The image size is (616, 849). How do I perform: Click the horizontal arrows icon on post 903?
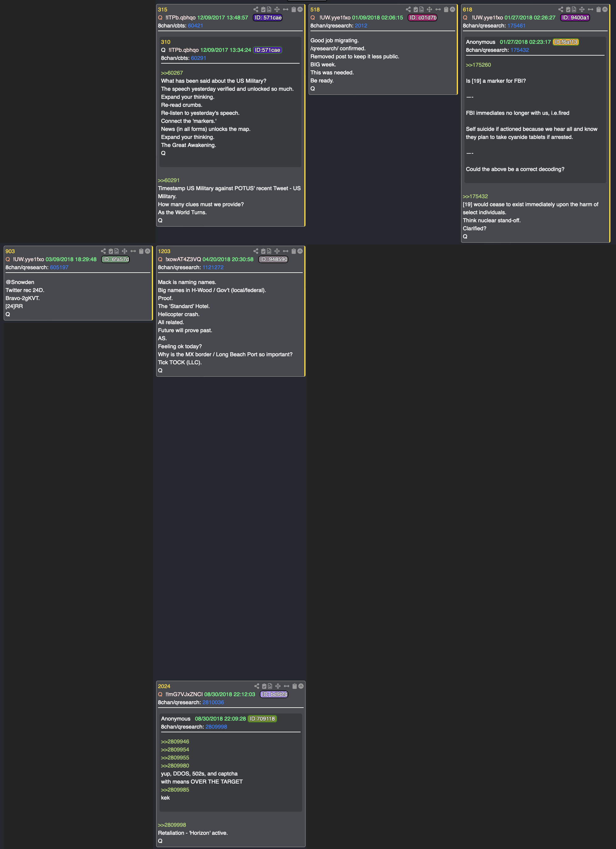[133, 251]
